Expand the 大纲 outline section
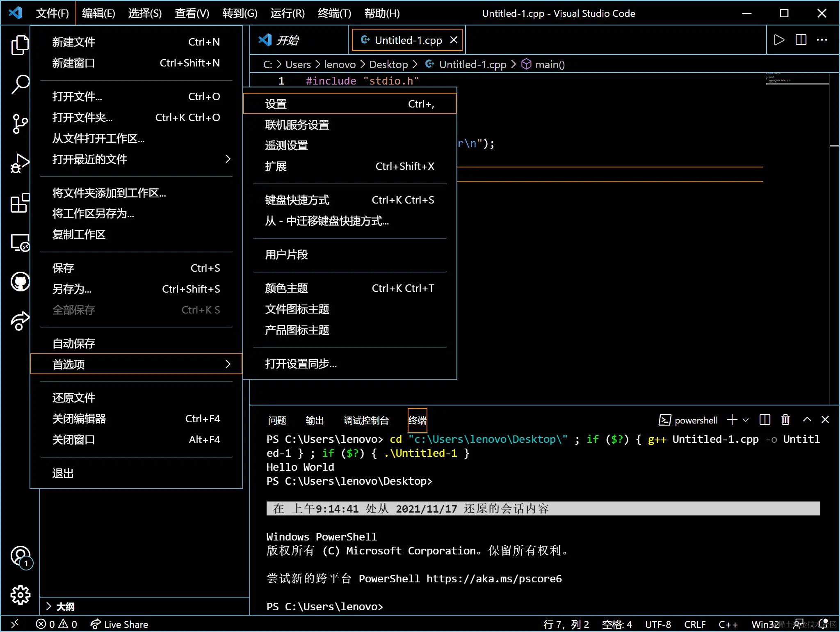840x632 pixels. pyautogui.click(x=65, y=606)
